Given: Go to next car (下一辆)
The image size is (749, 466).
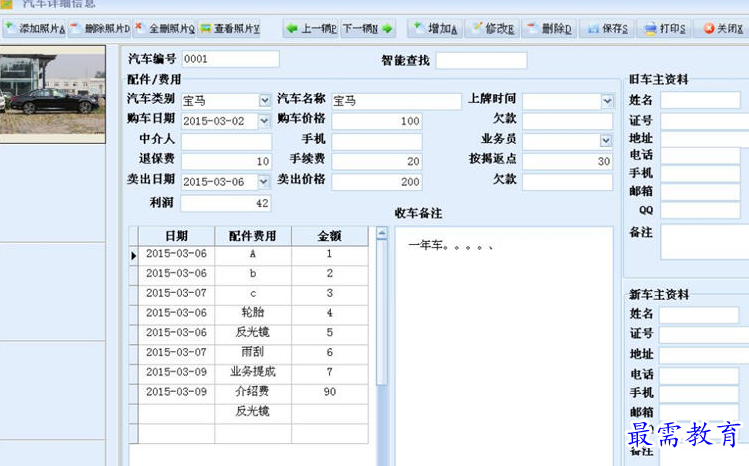Looking at the screenshot, I should 367,29.
